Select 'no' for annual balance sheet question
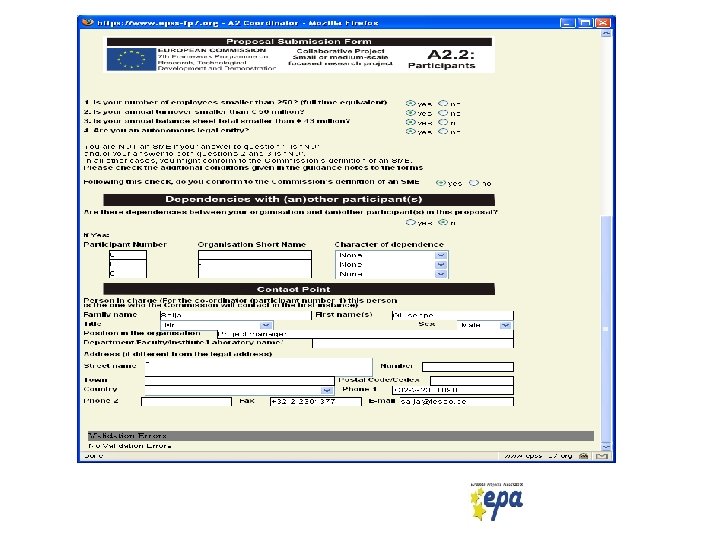Viewport: 720px width, 540px height. point(443,122)
